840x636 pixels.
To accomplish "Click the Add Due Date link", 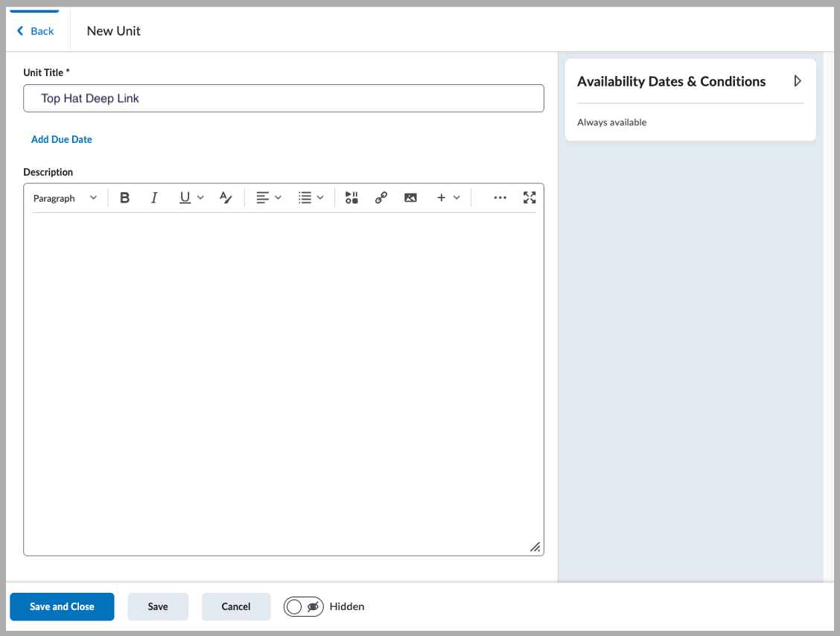I will pyautogui.click(x=61, y=139).
